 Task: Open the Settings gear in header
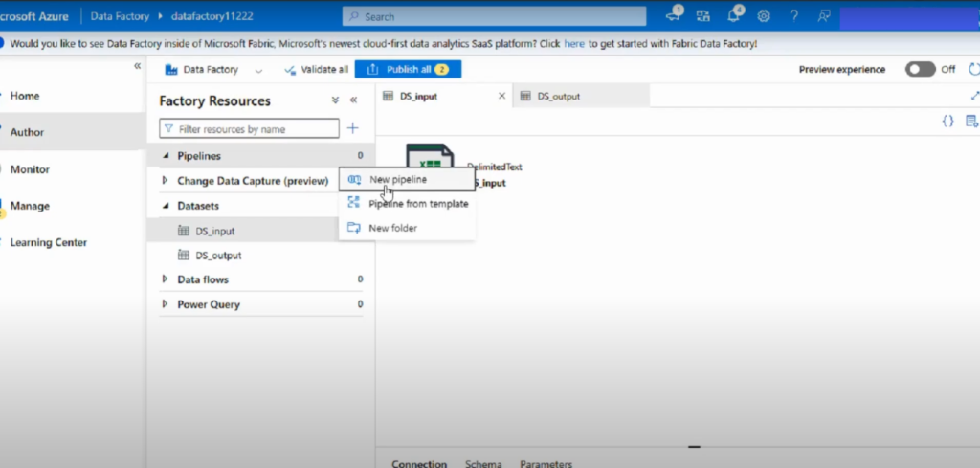[764, 16]
